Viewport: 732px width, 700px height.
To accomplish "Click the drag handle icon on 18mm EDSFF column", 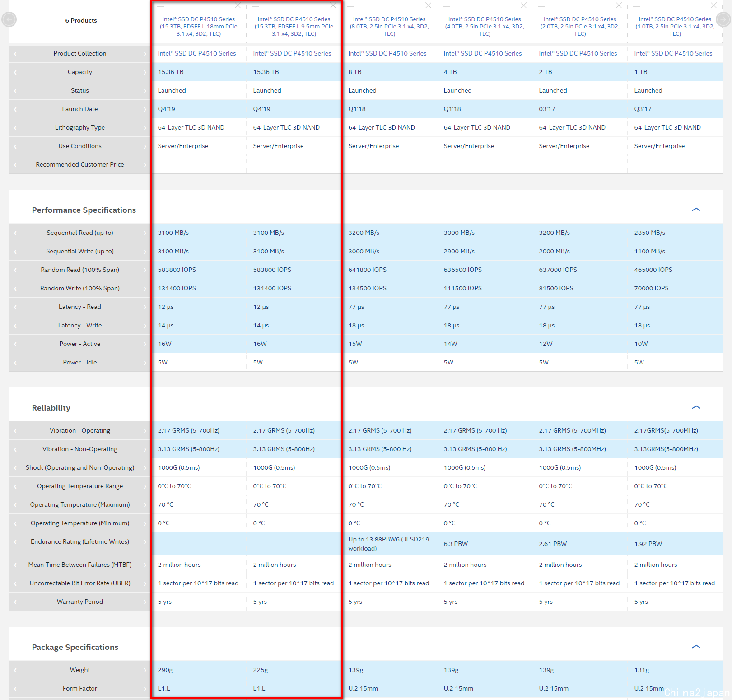I will (160, 6).
